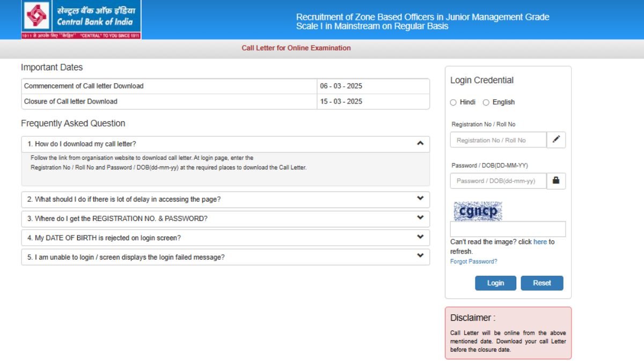Open the Forgot Password link
The width and height of the screenshot is (644, 362).
pos(473,261)
